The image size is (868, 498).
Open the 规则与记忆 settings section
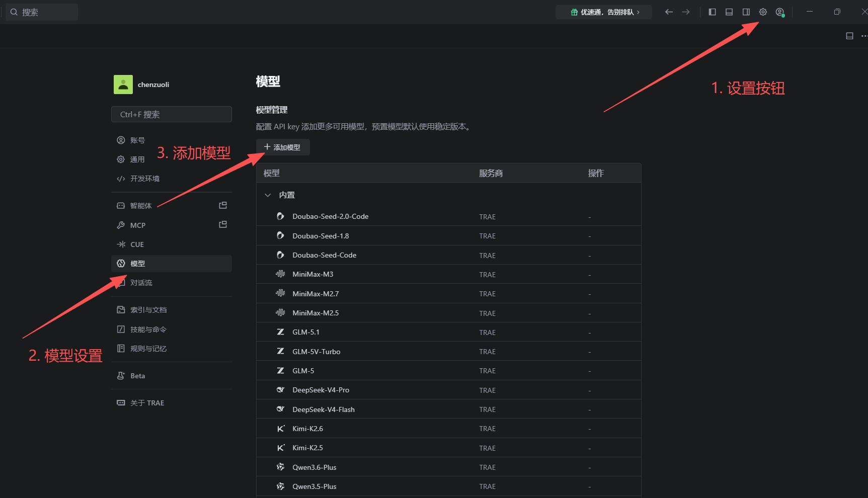(x=172, y=349)
